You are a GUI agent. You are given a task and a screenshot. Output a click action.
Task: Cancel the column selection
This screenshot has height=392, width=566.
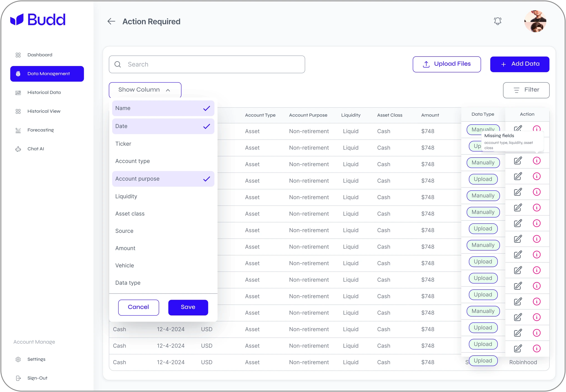pyautogui.click(x=138, y=307)
